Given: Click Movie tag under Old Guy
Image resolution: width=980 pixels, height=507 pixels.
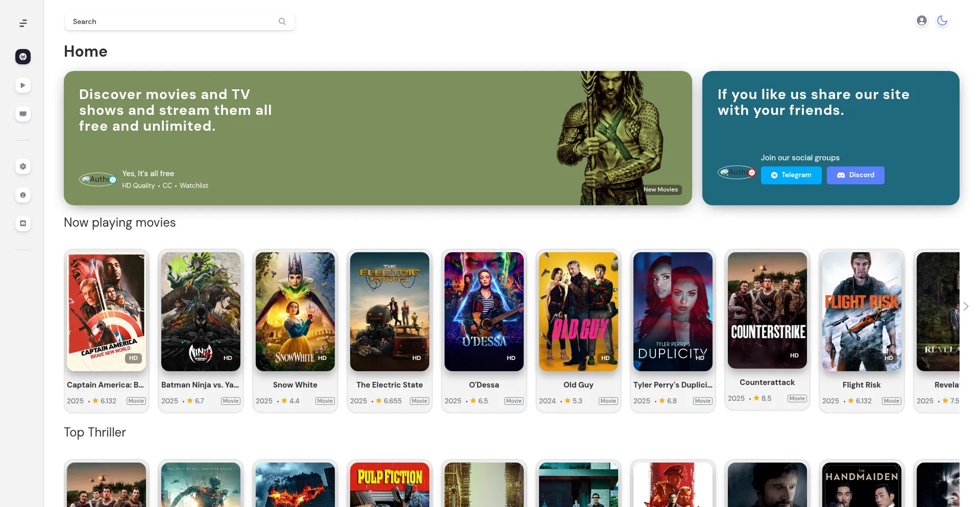Looking at the screenshot, I should coord(608,401).
